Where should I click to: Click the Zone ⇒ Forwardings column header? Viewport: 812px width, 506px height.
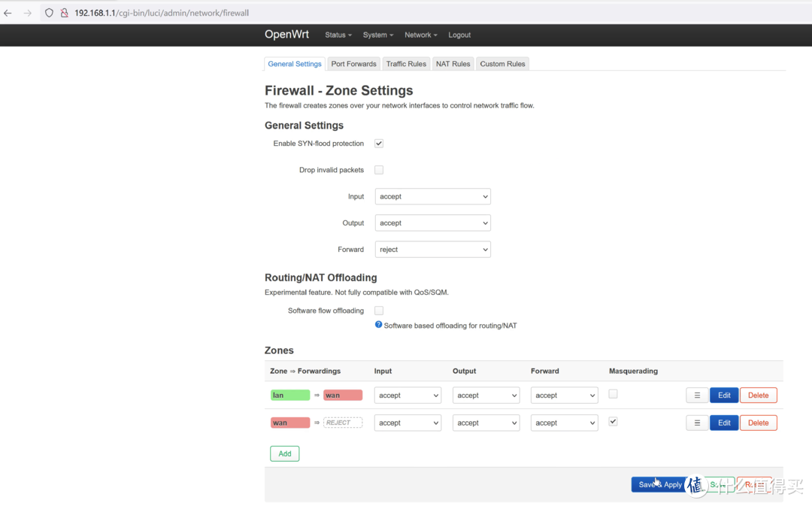coord(305,371)
